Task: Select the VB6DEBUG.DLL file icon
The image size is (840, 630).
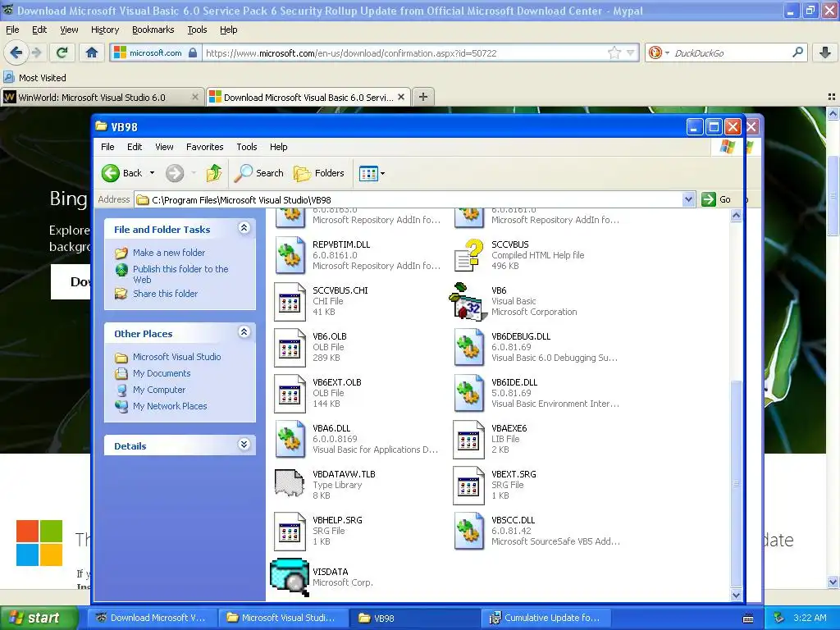Action: (468, 347)
